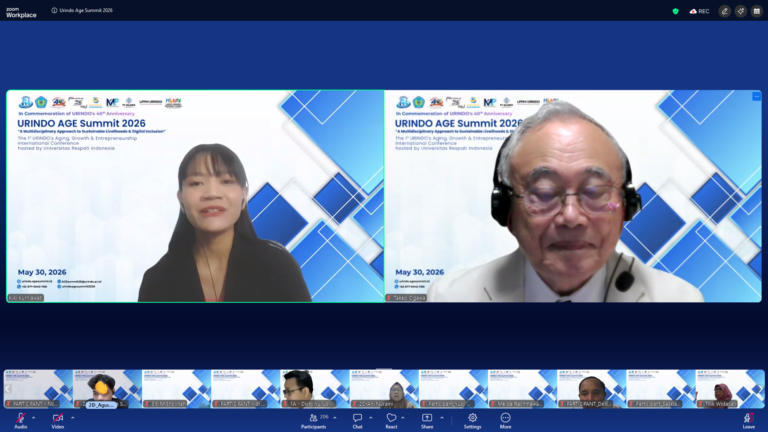This screenshot has height=432, width=768.
Task: Click the green encryption shield icon
Action: (675, 11)
